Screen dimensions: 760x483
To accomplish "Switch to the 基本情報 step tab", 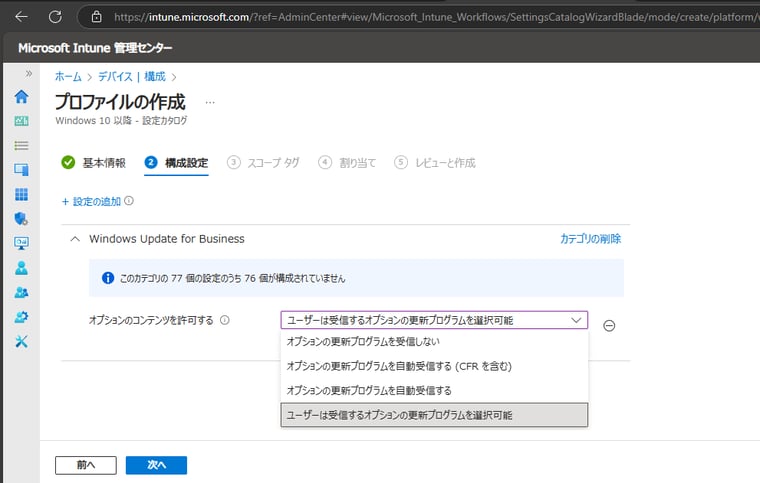I will click(x=94, y=163).
